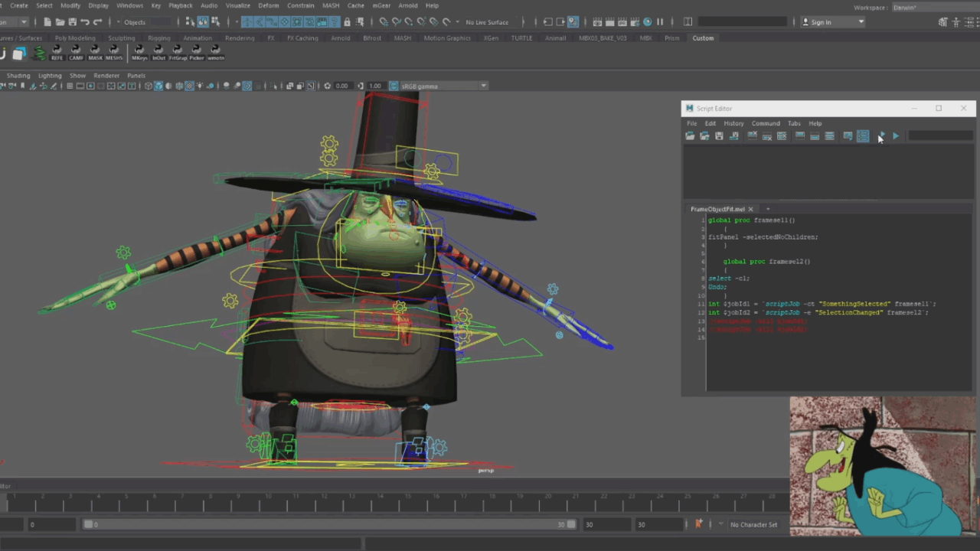Add a new script tab with plus button

point(768,209)
